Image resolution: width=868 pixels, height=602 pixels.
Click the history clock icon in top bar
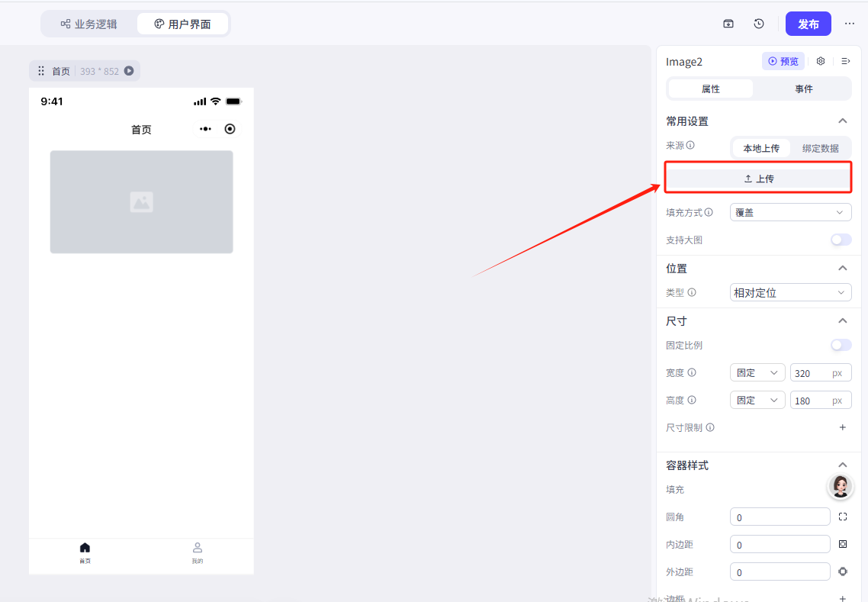tap(759, 24)
